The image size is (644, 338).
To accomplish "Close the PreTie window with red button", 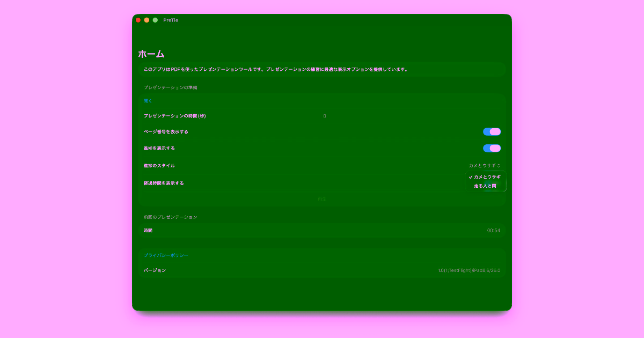I will [138, 20].
